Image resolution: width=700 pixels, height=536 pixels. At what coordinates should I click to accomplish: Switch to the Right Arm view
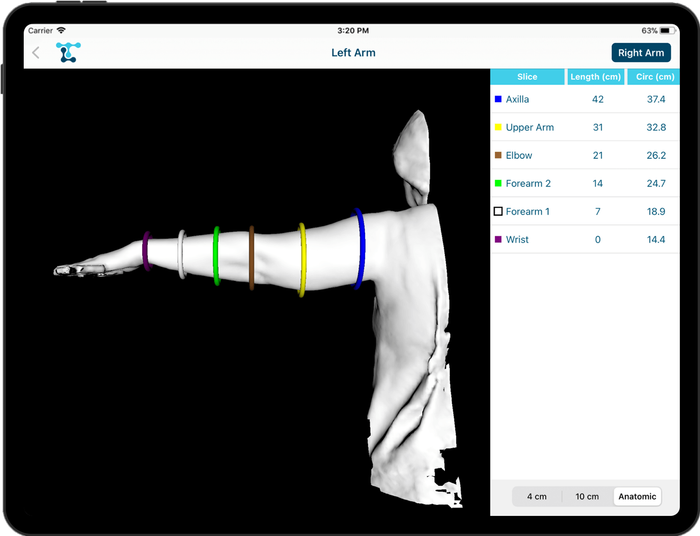click(x=641, y=53)
